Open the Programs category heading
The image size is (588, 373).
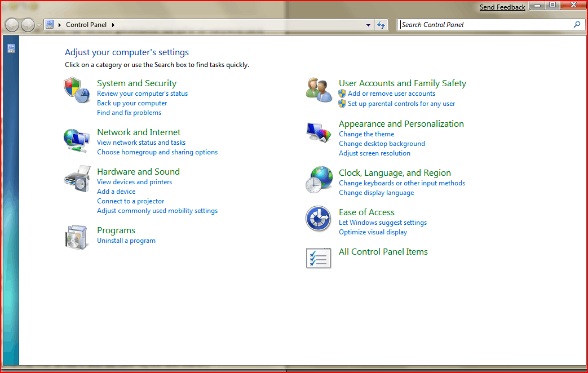click(x=116, y=230)
